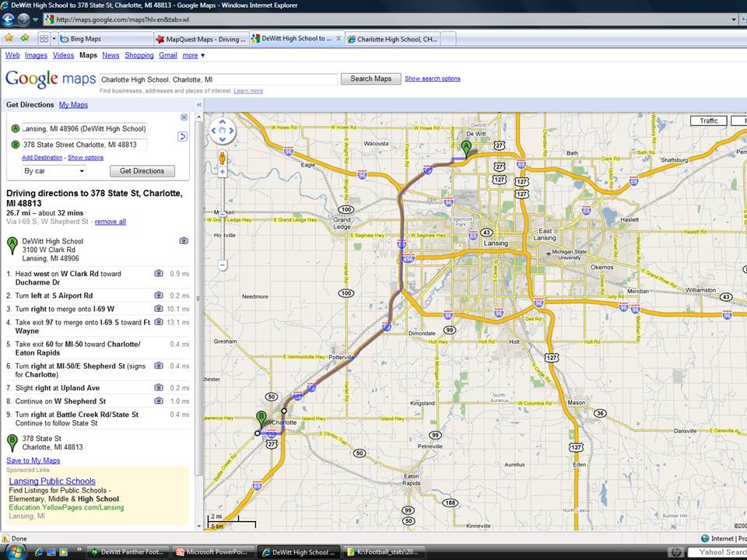Image resolution: width=747 pixels, height=560 pixels.
Task: Open the Lansing Public Schools sponsored link
Action: tap(52, 481)
